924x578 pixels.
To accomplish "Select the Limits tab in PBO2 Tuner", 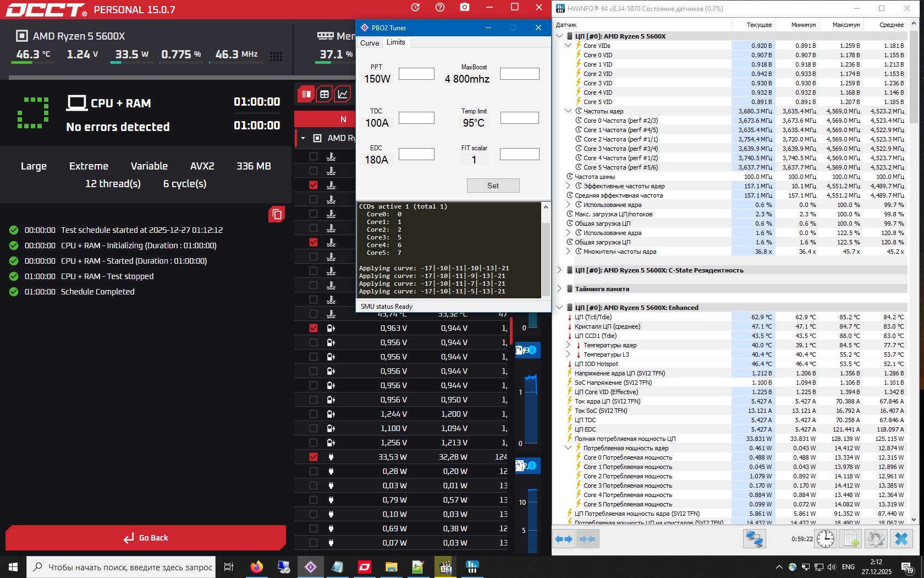I will click(396, 42).
